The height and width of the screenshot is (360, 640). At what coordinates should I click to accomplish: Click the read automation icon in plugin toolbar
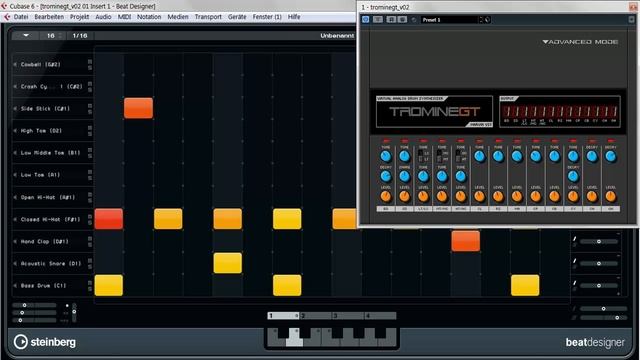coord(391,20)
